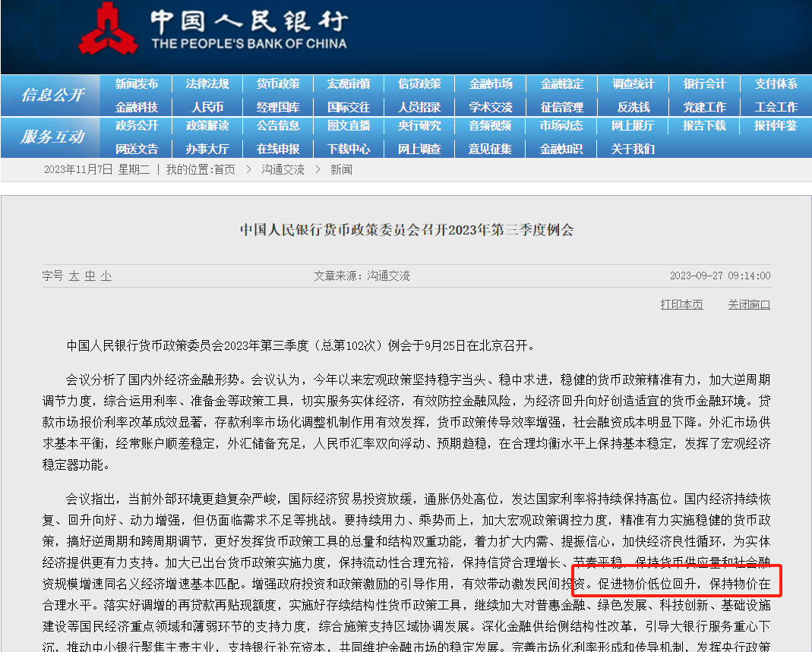The height and width of the screenshot is (652, 812).
Task: Open 公告信息 link
Action: click(278, 125)
